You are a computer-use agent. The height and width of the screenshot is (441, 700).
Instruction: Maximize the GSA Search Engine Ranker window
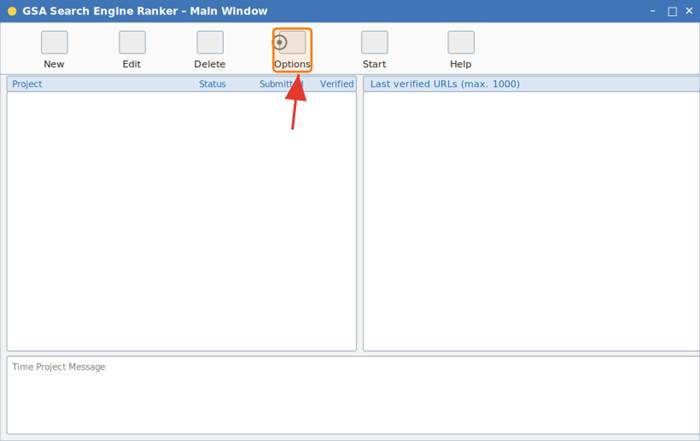click(x=672, y=11)
